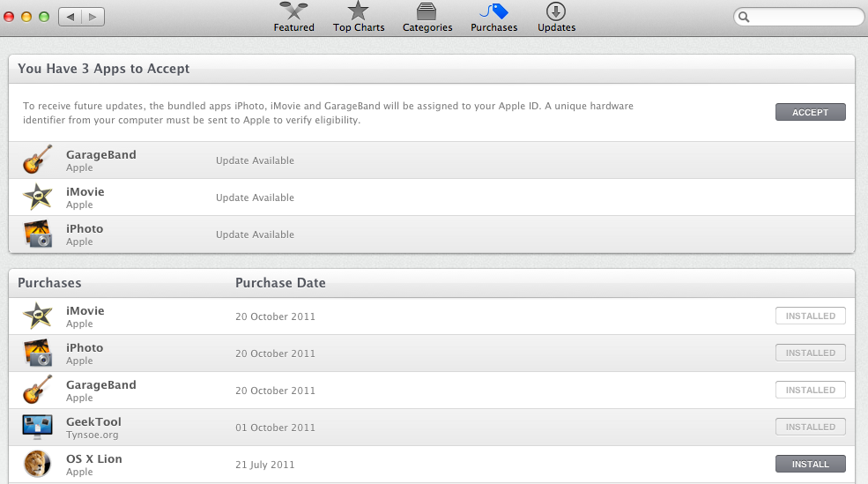Switch to the Featured tab label
Image resolution: width=868 pixels, height=484 pixels.
coord(293,27)
